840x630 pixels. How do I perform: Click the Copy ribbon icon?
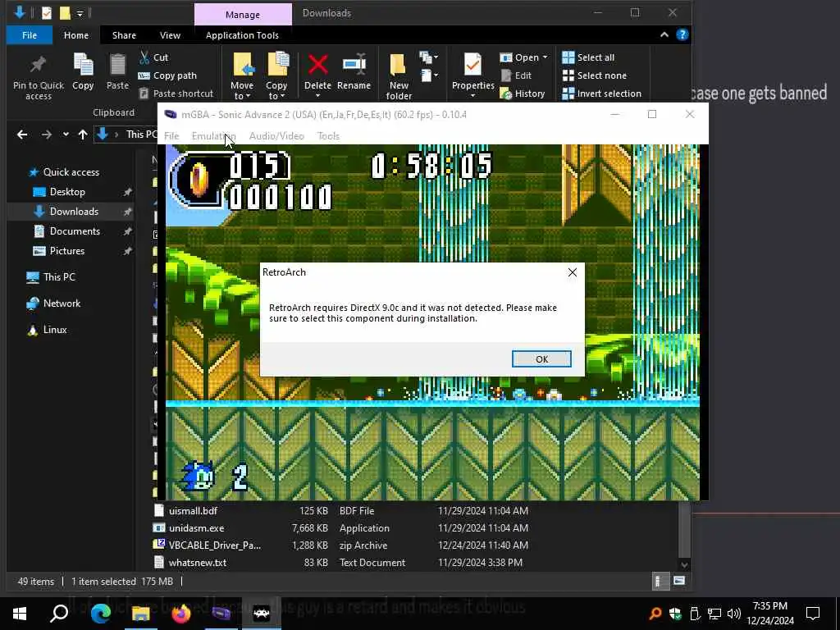point(83,72)
